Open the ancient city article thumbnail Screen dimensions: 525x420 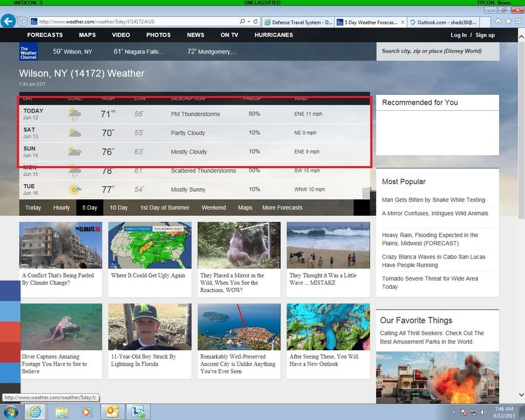[x=239, y=327]
